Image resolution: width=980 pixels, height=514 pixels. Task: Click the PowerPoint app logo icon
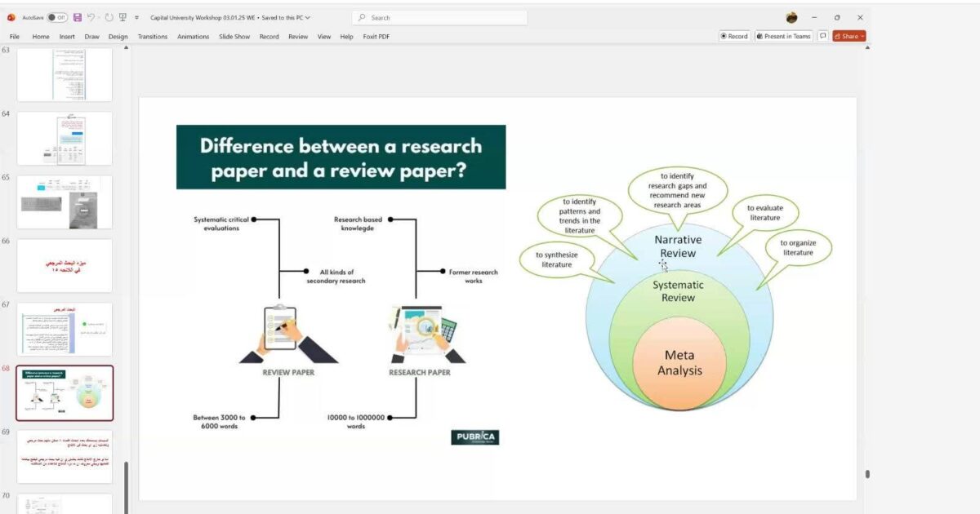coord(11,17)
